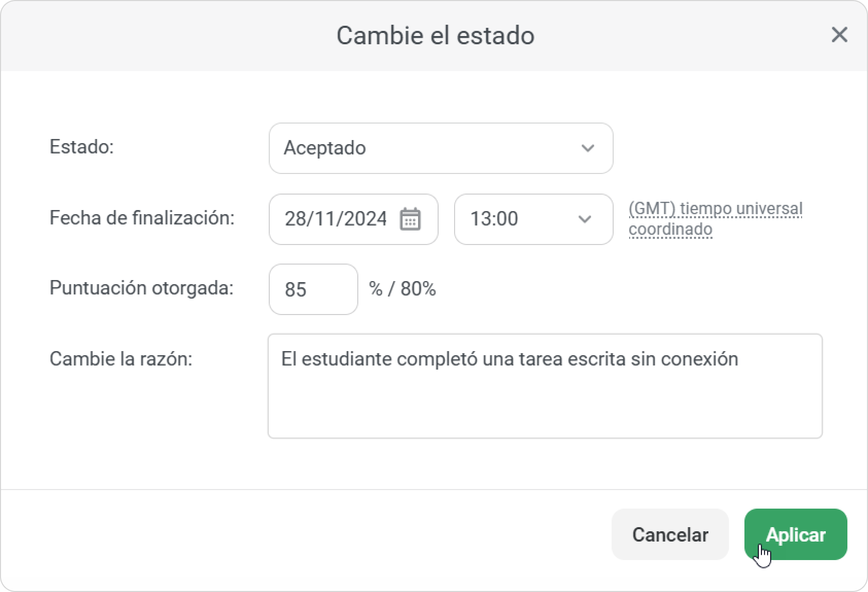Click the Cancelar button
The width and height of the screenshot is (868, 592).
pyautogui.click(x=670, y=534)
